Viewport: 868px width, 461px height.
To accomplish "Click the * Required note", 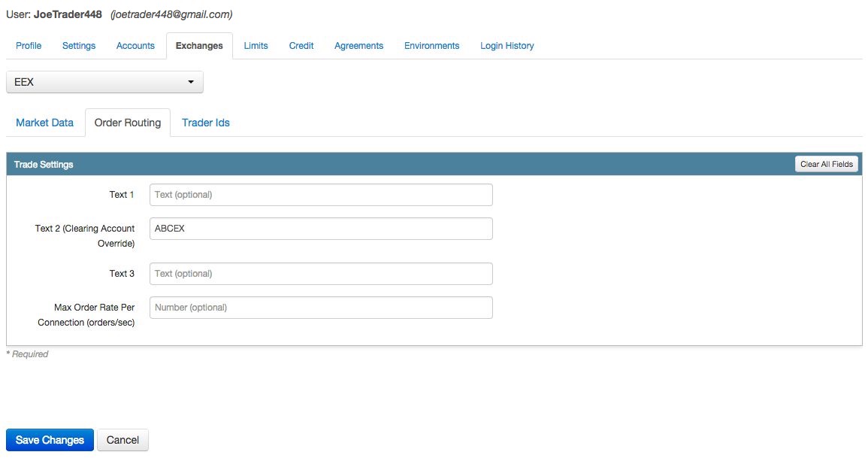I will 27,354.
